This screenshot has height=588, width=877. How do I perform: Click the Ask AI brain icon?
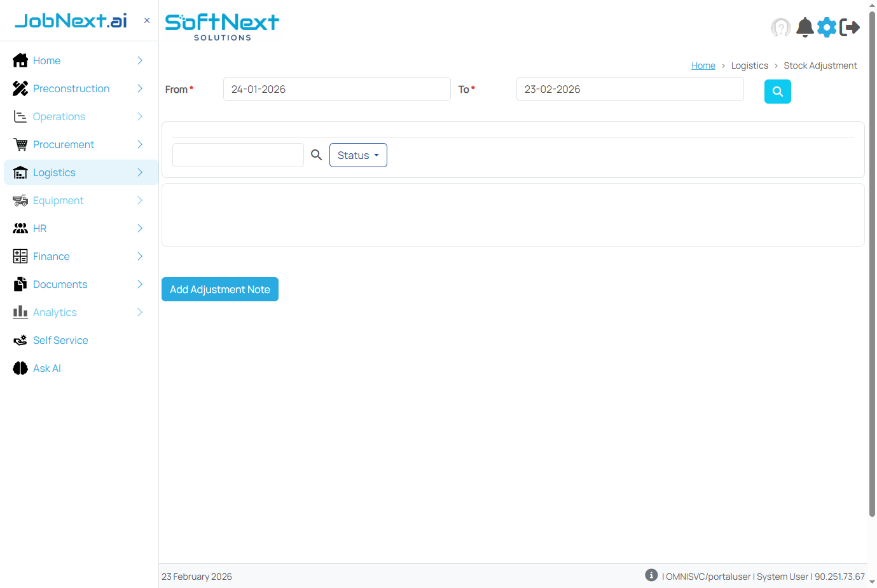tap(20, 368)
